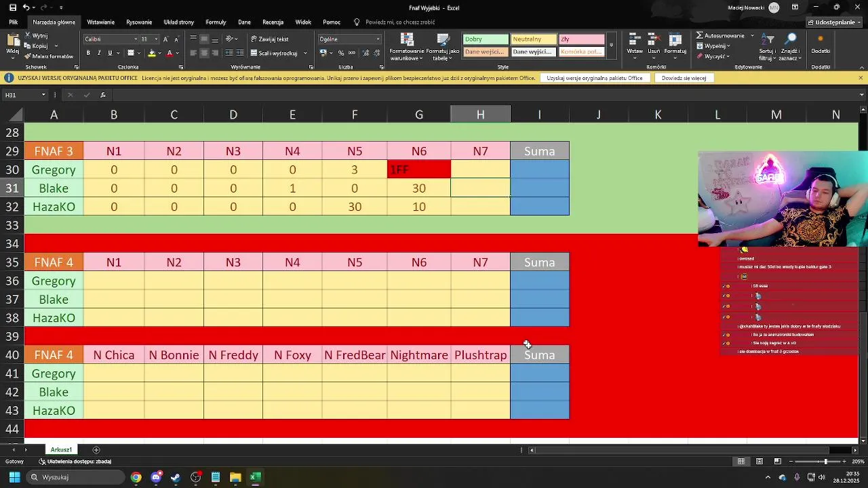Toggle align text left
868x488 pixels.
click(x=193, y=53)
